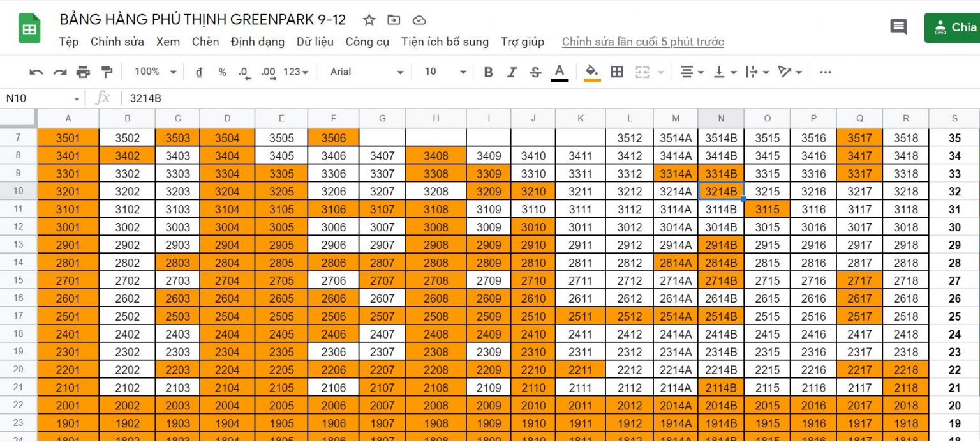
Task: Open the Dữ liệu menu
Action: coord(315,42)
